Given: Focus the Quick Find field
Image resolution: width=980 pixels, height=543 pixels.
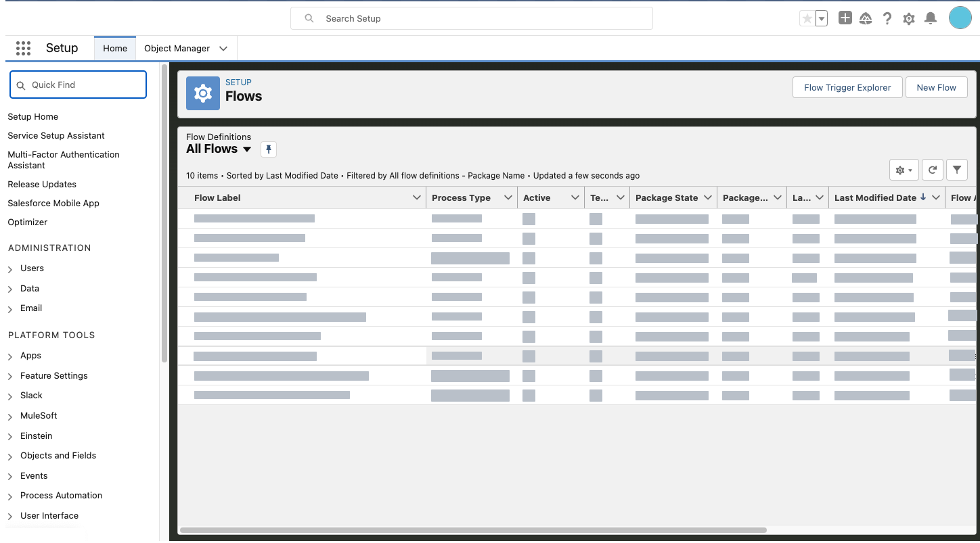Looking at the screenshot, I should tap(78, 85).
